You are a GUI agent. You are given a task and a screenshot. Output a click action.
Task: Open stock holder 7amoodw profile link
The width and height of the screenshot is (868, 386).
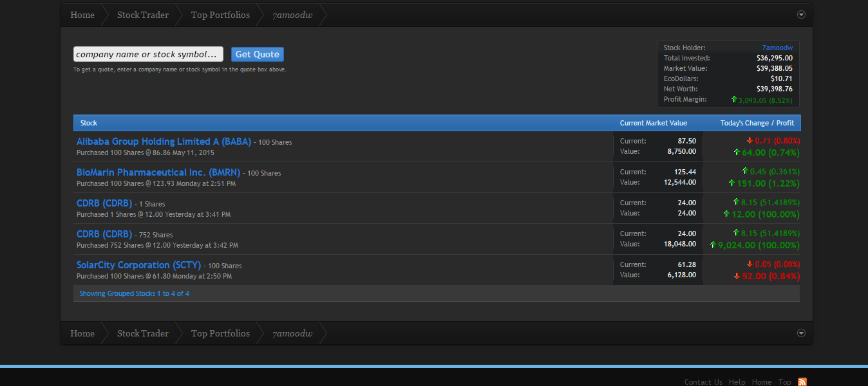click(x=777, y=48)
